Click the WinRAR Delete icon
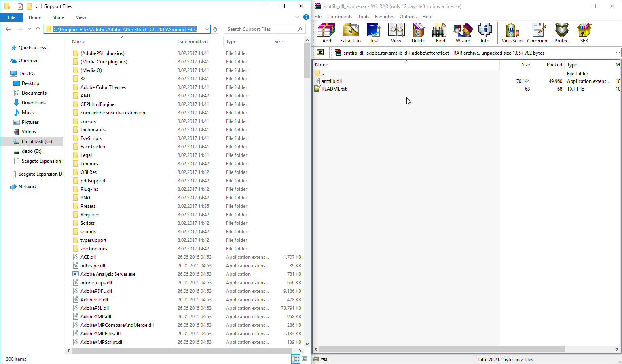622x364 pixels. [418, 33]
